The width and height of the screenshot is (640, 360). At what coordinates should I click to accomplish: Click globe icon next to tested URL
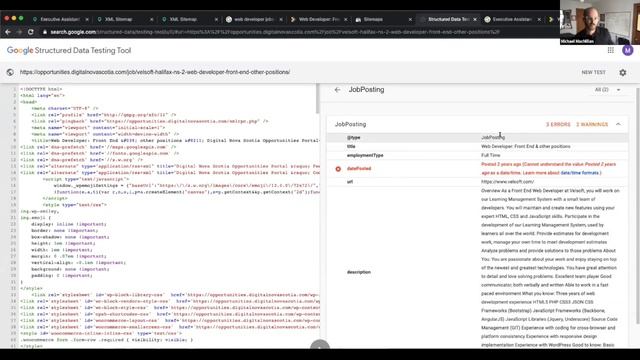(x=10, y=72)
